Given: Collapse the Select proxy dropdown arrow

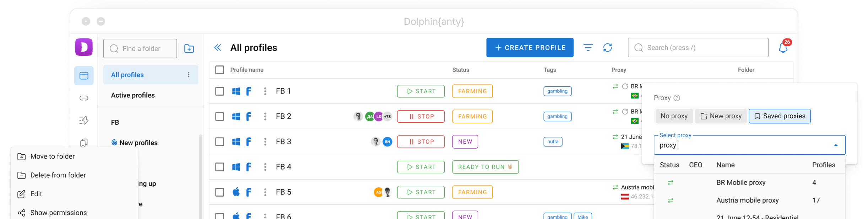Looking at the screenshot, I should click(x=836, y=145).
